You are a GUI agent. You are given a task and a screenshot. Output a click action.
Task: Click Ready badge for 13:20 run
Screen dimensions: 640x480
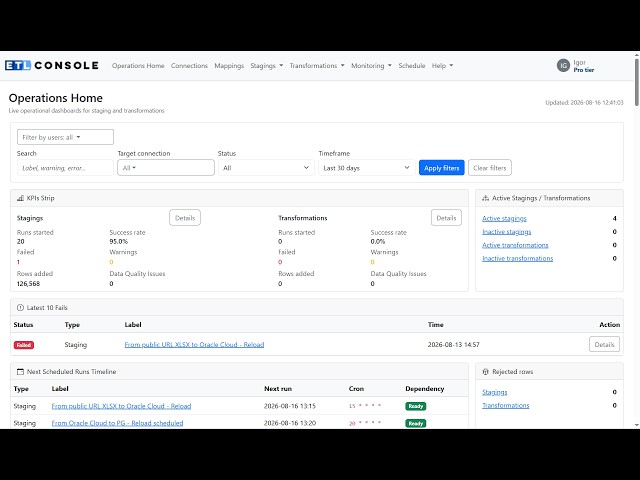click(x=416, y=423)
